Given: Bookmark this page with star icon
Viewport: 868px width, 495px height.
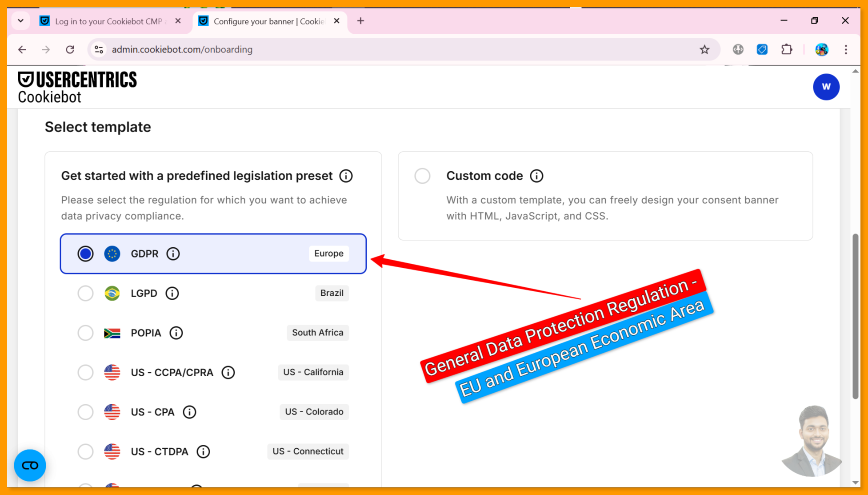Looking at the screenshot, I should pyautogui.click(x=704, y=49).
